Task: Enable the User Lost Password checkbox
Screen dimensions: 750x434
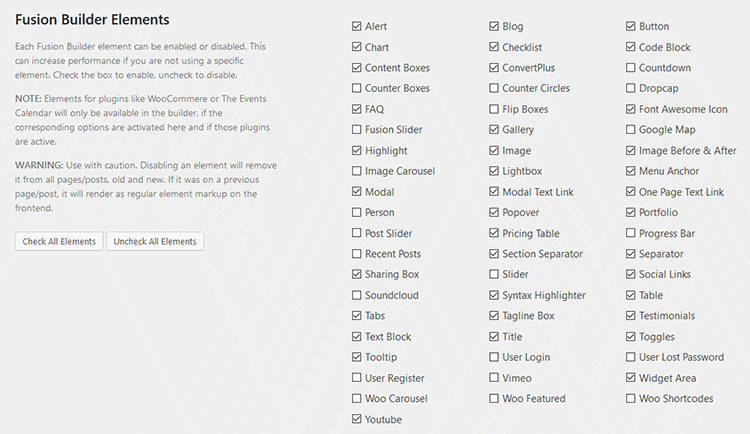Action: tap(630, 357)
